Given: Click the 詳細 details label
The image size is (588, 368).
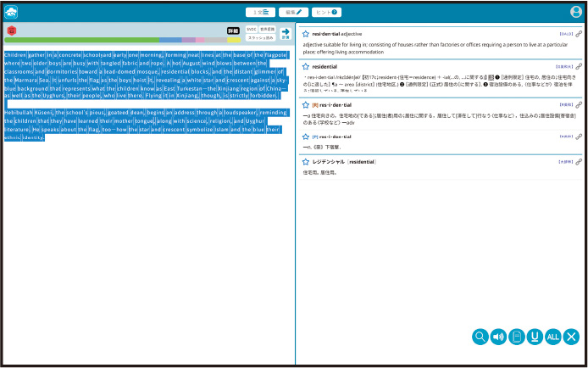Looking at the screenshot, I should click(x=233, y=30).
